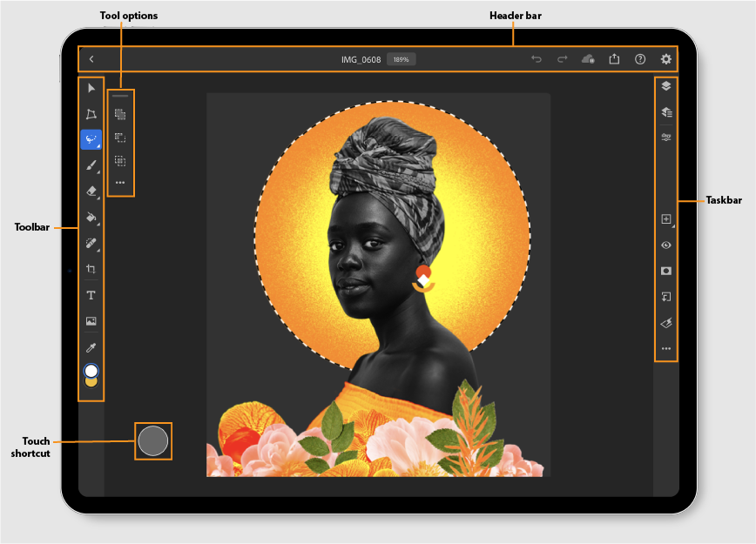Open the Share export menu
This screenshot has width=756, height=544.
[614, 59]
